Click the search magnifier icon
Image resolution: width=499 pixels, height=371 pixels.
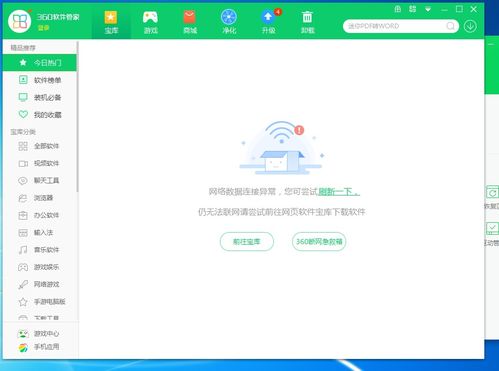[x=450, y=26]
